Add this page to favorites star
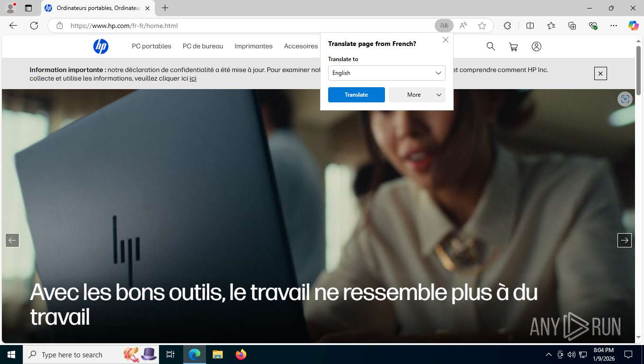Image resolution: width=644 pixels, height=364 pixels. tap(482, 26)
